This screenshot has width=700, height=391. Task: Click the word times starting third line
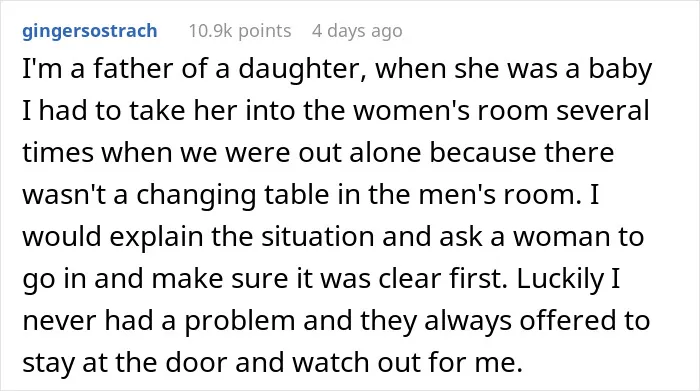[x=58, y=153]
